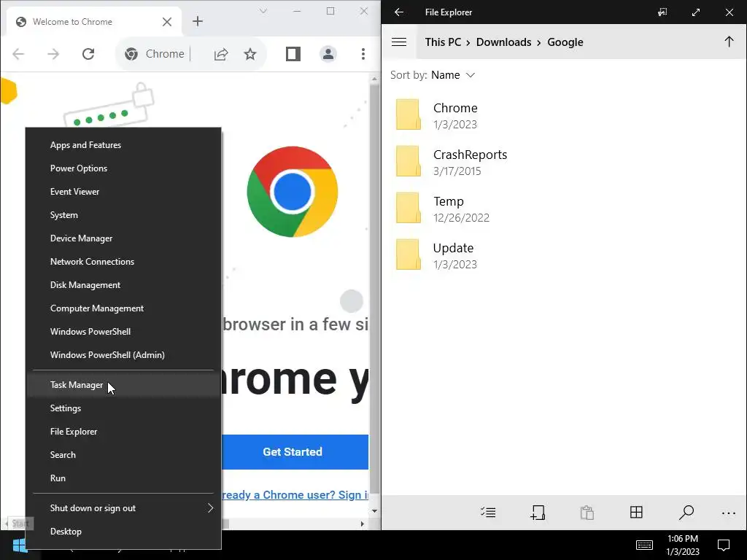Click Chrome page vertical scrollbar

374,290
